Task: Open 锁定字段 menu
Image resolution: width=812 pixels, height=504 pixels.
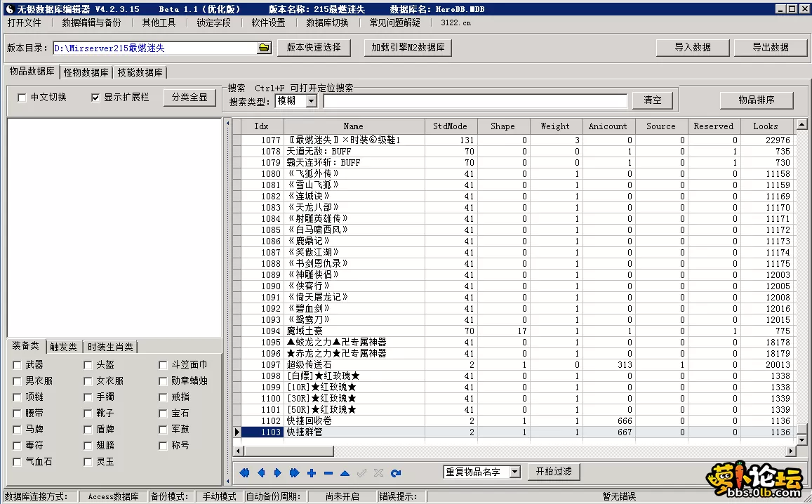Action: pos(213,22)
